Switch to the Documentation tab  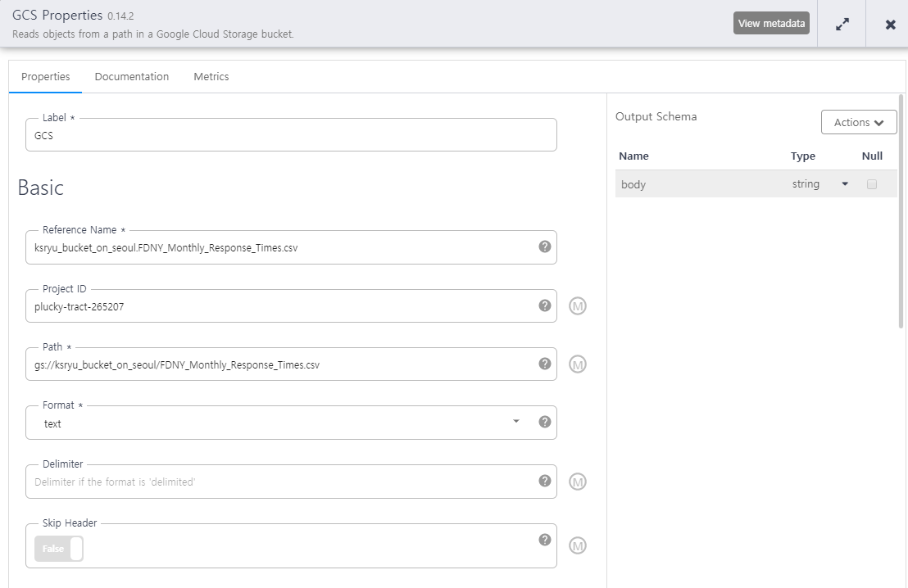click(x=132, y=76)
